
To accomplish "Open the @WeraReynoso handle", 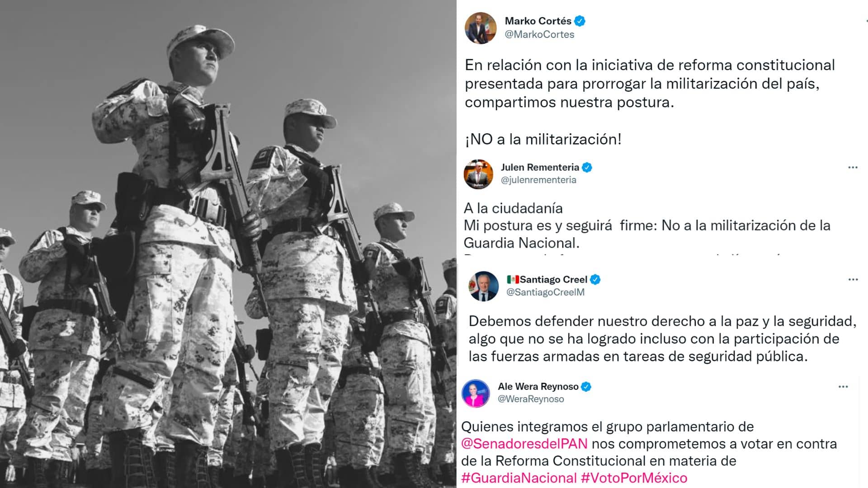I will tap(531, 399).
